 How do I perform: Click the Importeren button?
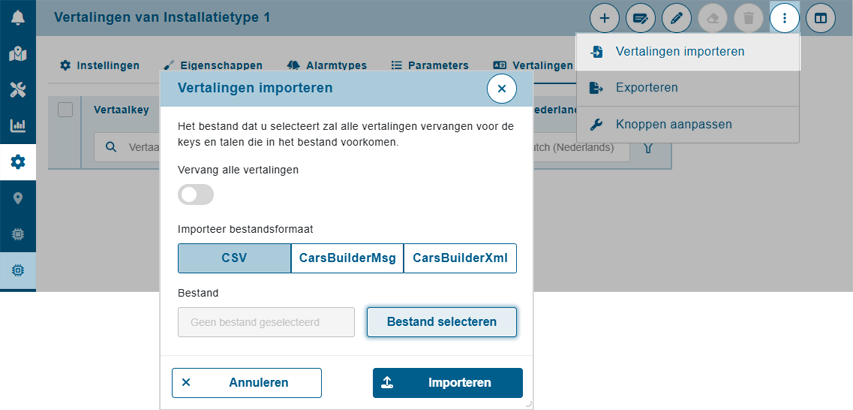coord(448,383)
